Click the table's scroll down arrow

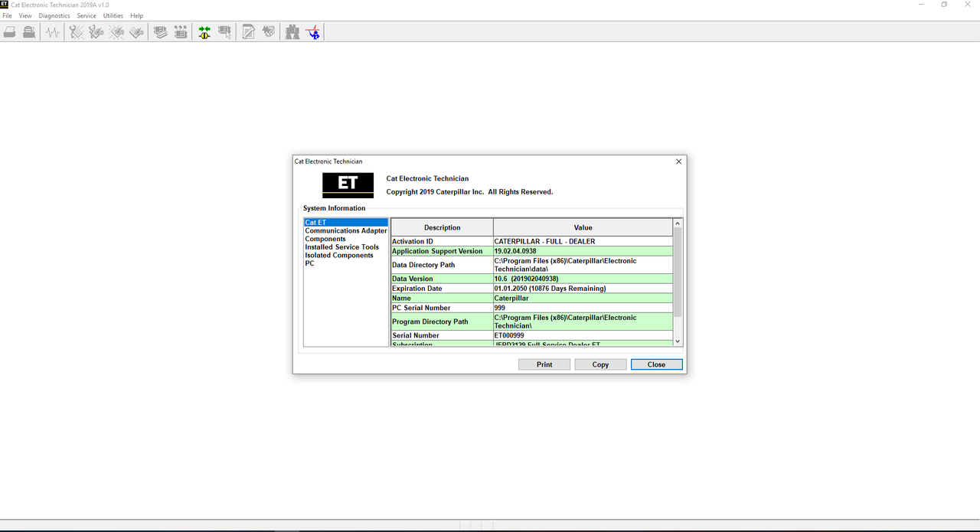click(x=678, y=341)
